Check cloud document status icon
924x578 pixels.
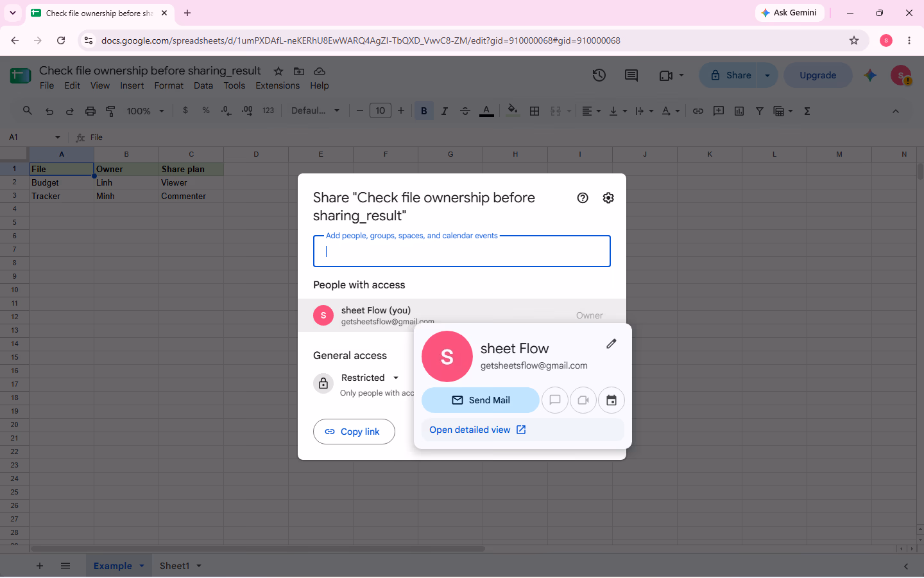[320, 71]
